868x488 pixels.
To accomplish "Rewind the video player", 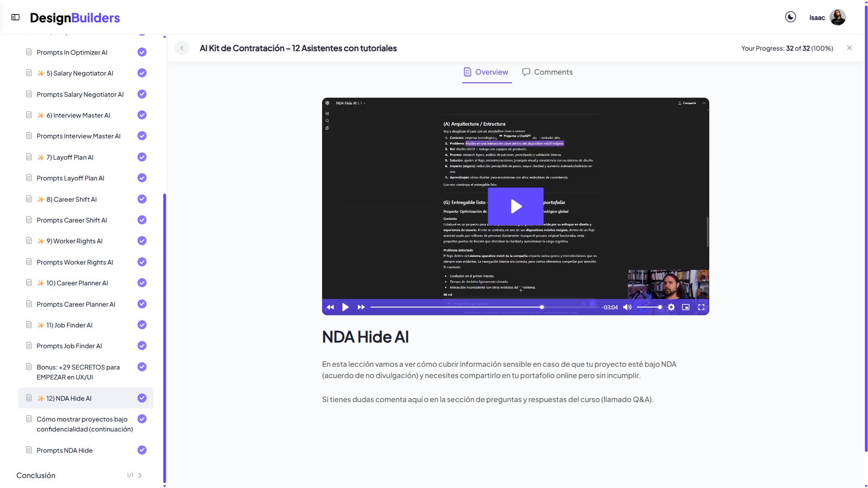I will 330,307.
